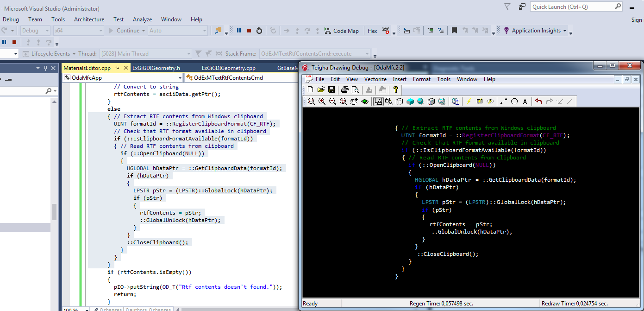Click the '// Convert to string' comment
This screenshot has width=644, height=311.
pyautogui.click(x=146, y=87)
